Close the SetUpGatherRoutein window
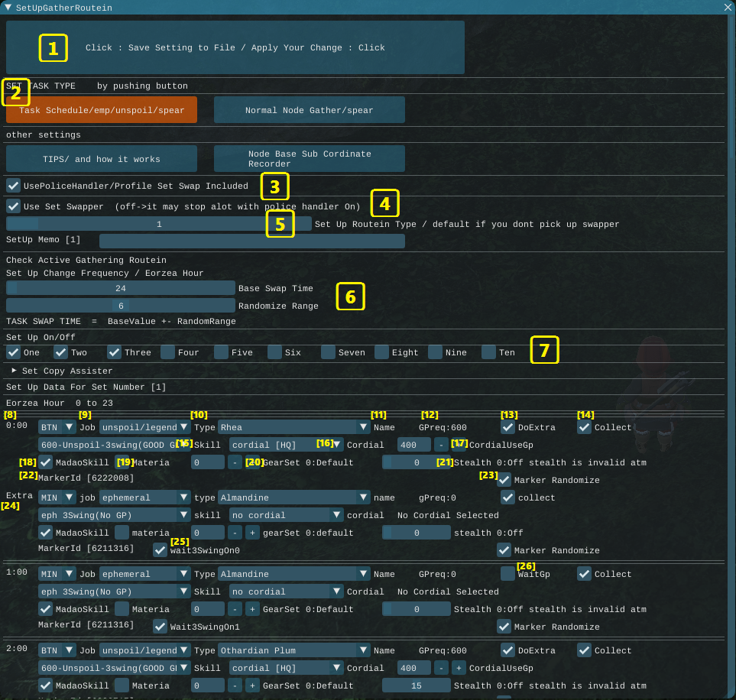 point(728,8)
